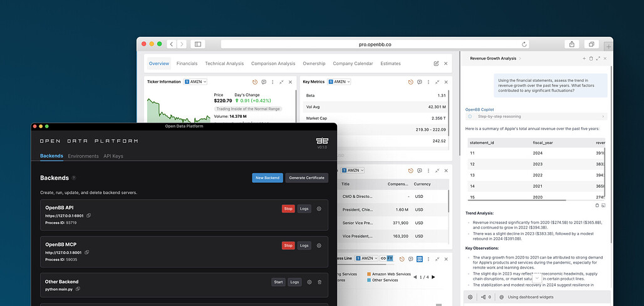The width and height of the screenshot is (644, 306).
Task: Collapse the Ticker Information widget
Action: tap(281, 82)
